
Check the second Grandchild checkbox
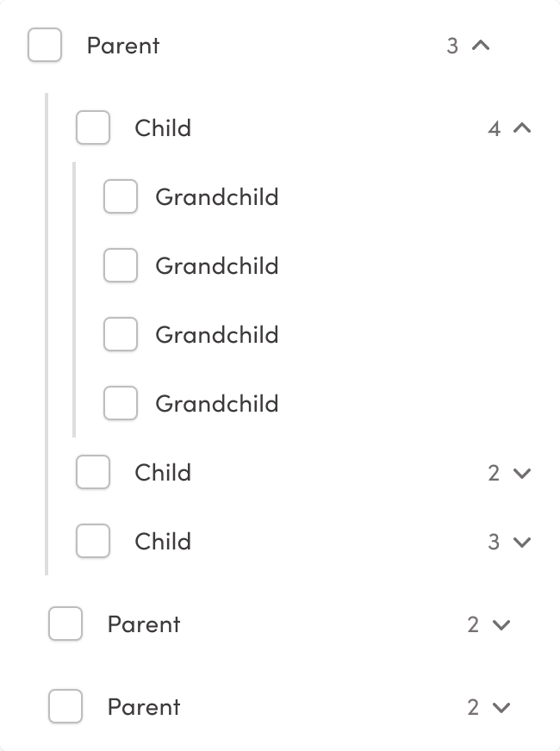(120, 265)
